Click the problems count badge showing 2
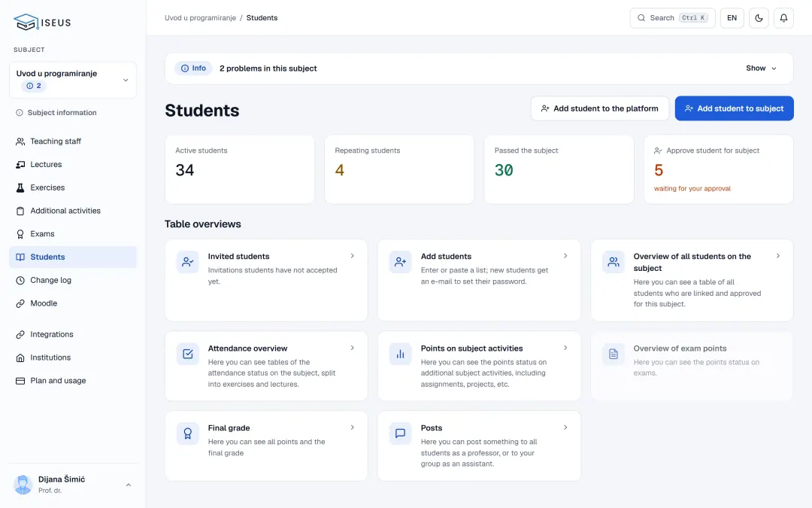Image resolution: width=812 pixels, height=508 pixels. (x=34, y=86)
